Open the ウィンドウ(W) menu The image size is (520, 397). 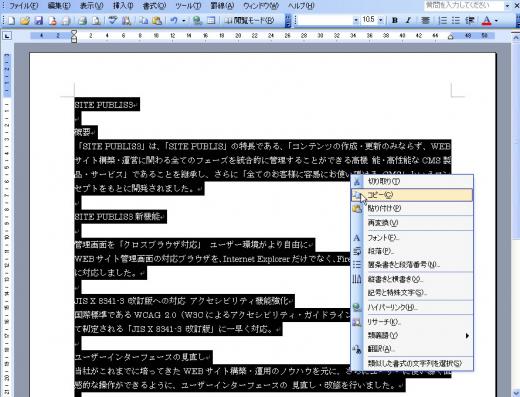tap(261, 6)
